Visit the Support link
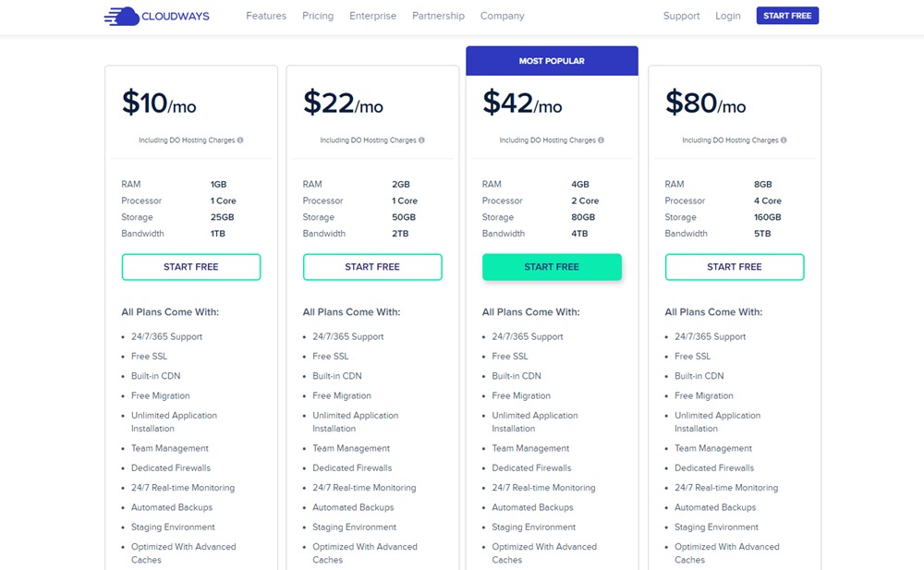This screenshot has width=924, height=570. (x=681, y=16)
